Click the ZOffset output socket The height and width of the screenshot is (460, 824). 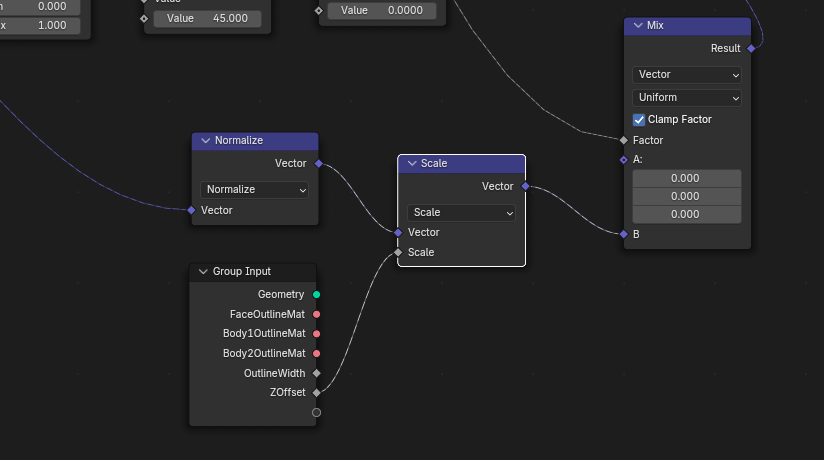point(317,392)
